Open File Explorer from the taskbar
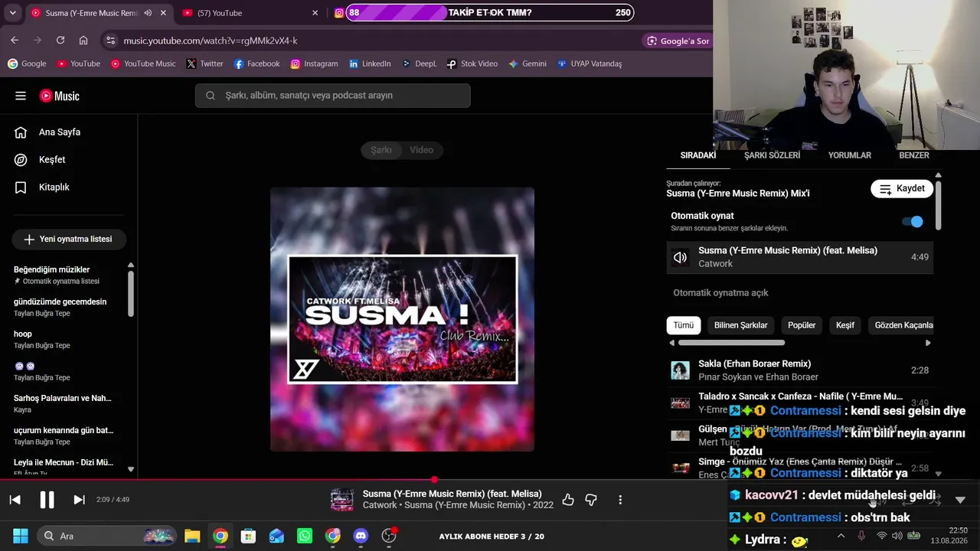Viewport: 980px width, 551px height. tap(192, 536)
